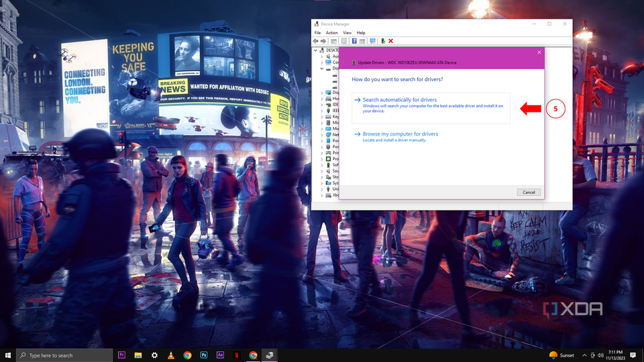Open clock showing 7:11 PM
The image size is (644, 362).
coord(616,355)
